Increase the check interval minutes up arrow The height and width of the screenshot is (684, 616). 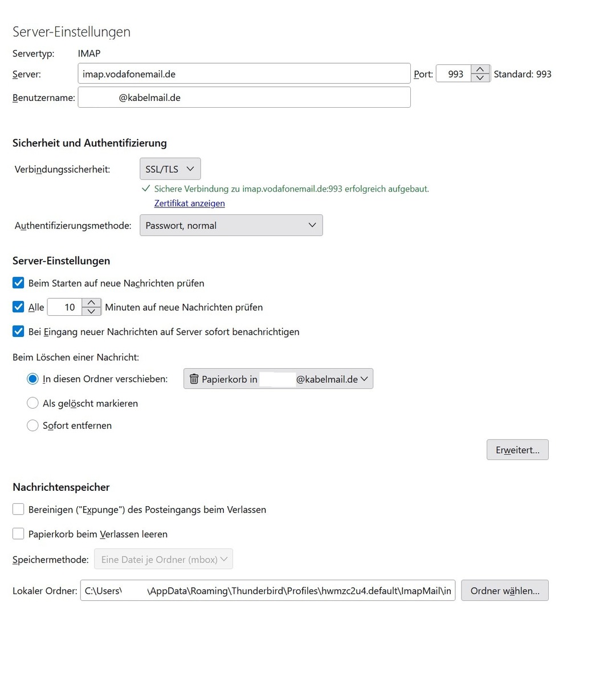click(91, 302)
